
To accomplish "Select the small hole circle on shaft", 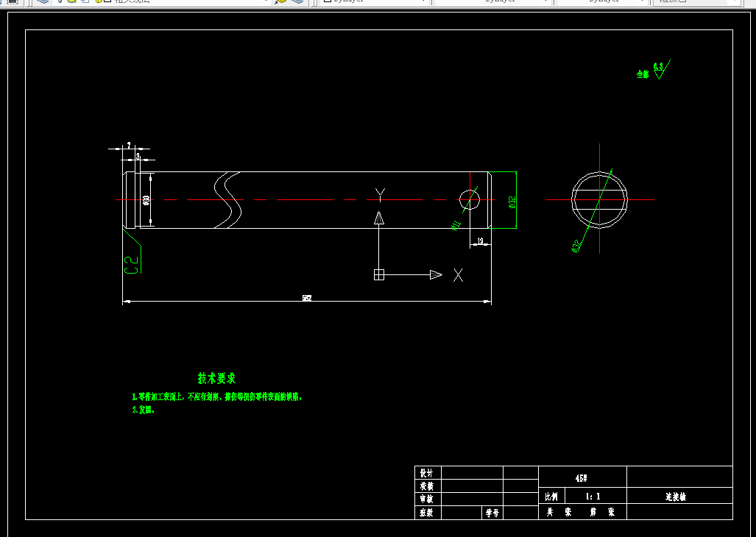I will click(470, 200).
